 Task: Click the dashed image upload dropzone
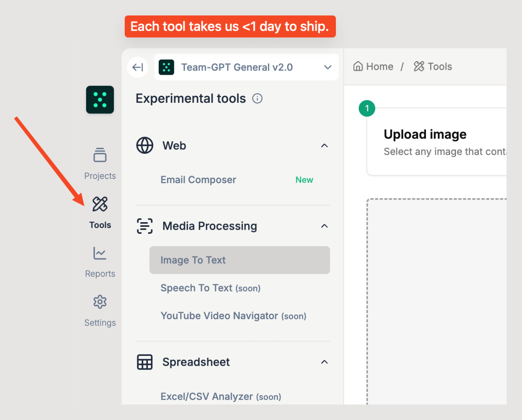click(x=437, y=301)
